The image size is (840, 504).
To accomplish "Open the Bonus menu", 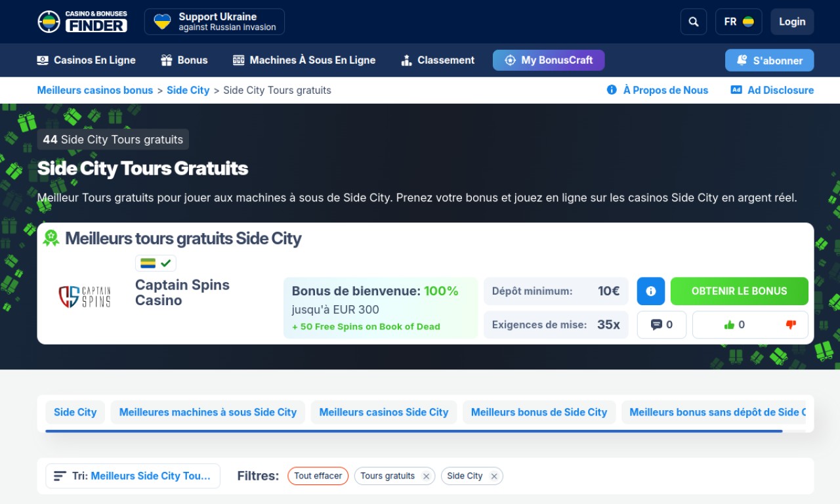I will click(184, 60).
